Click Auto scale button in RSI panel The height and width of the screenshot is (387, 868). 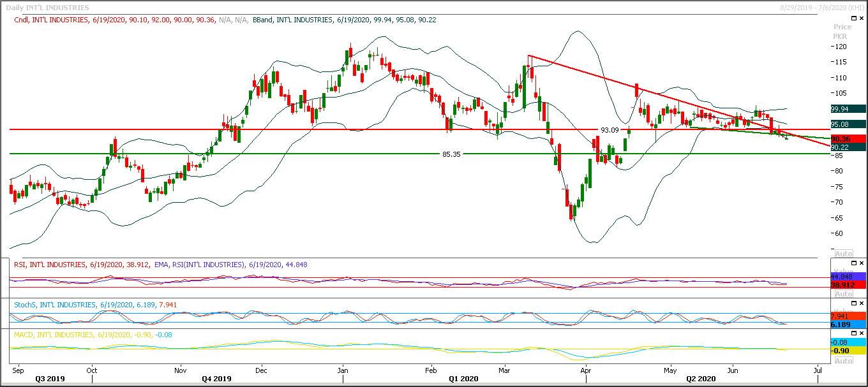(x=843, y=294)
